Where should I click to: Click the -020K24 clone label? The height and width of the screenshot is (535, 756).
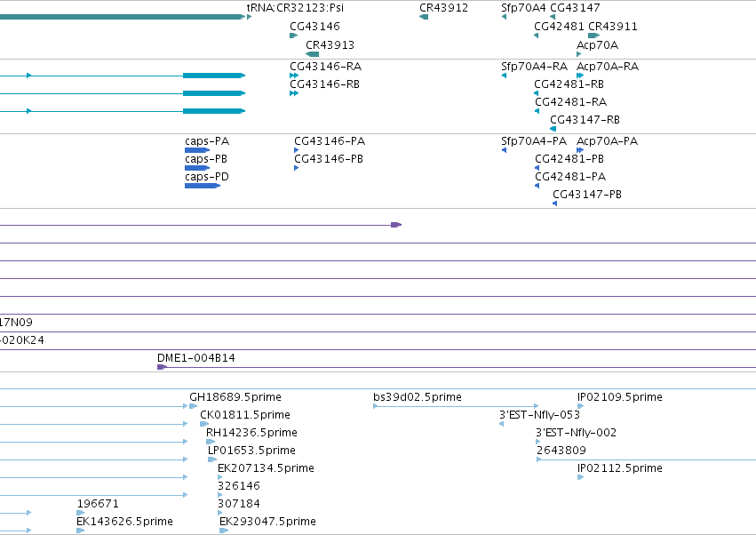21,340
